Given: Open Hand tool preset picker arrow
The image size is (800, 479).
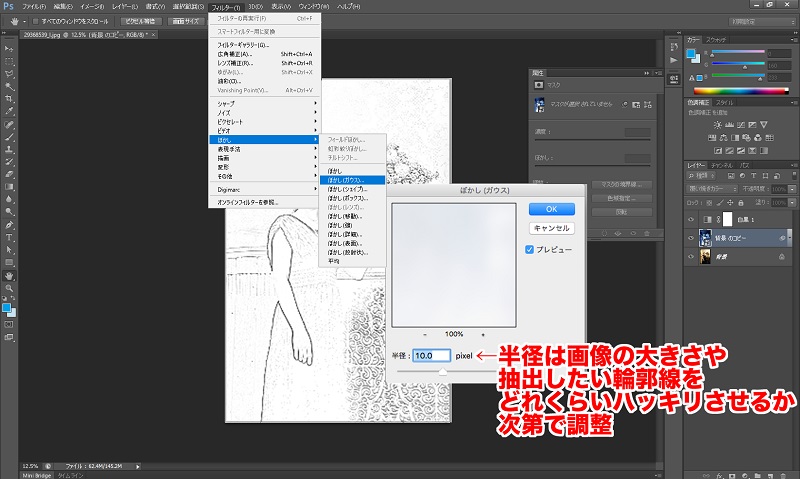Looking at the screenshot, I should pos(24,22).
